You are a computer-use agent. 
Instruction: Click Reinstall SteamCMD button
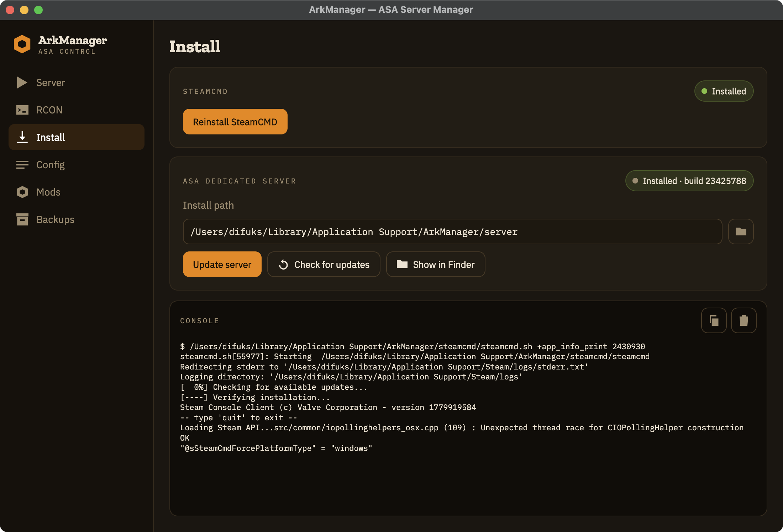click(235, 122)
